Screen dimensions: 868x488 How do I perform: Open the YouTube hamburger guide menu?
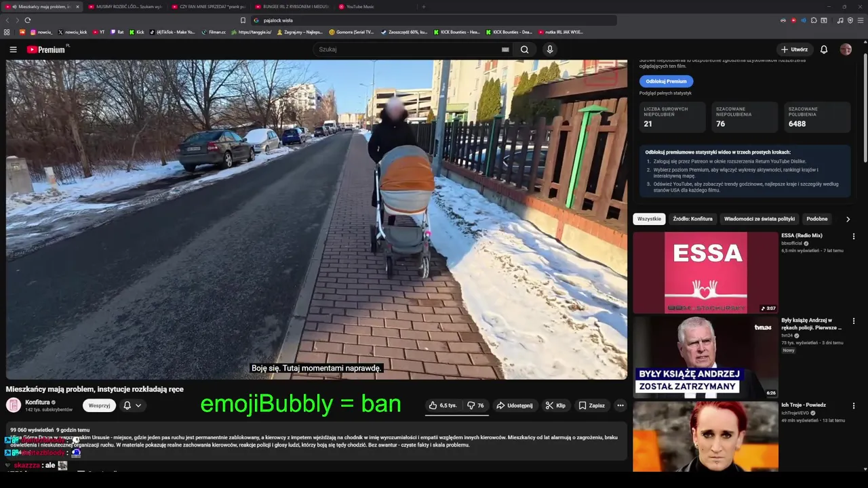(x=13, y=49)
